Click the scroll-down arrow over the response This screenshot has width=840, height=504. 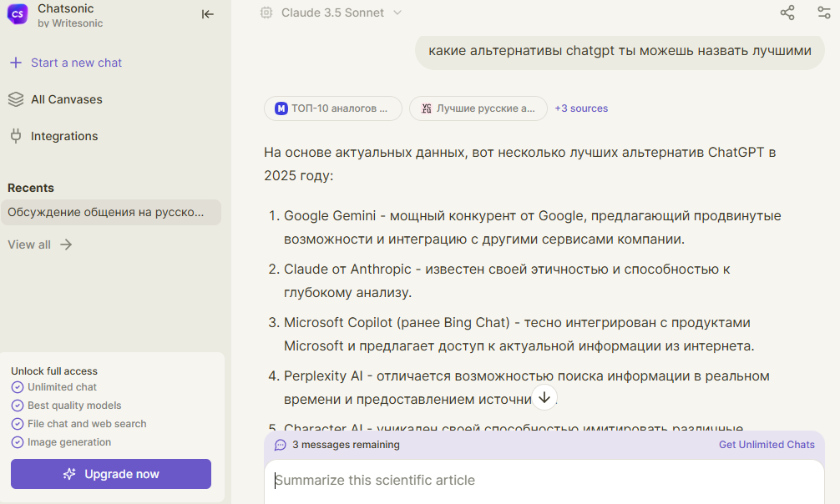(x=544, y=398)
